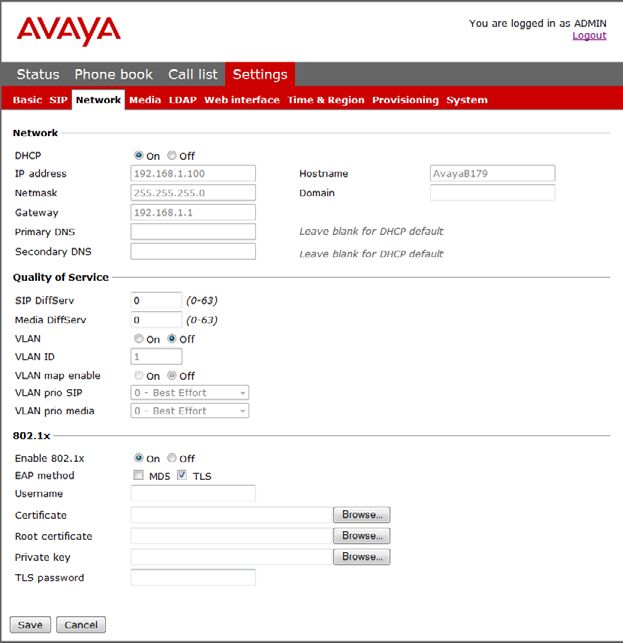Viewport: 623px width, 643px height.
Task: Click the Netmask field
Action: (193, 193)
